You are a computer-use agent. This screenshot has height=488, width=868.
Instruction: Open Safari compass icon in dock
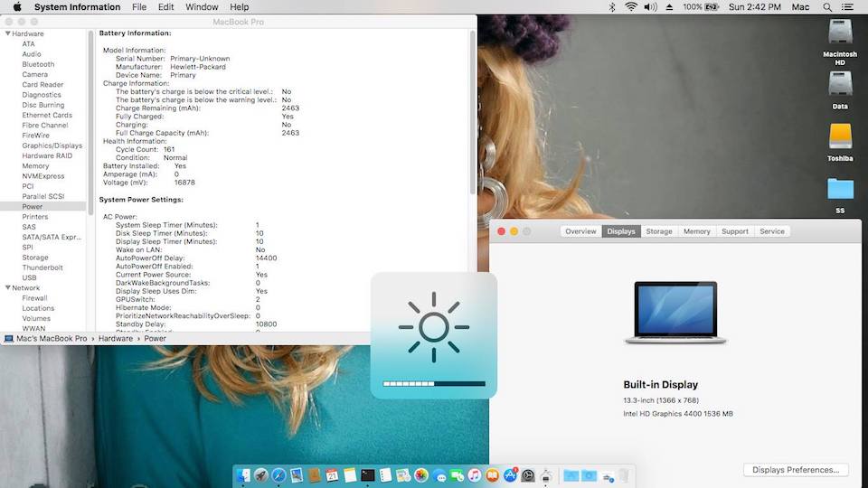point(278,475)
